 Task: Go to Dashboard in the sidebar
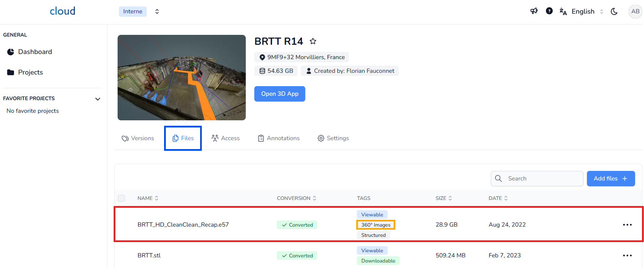(x=35, y=52)
